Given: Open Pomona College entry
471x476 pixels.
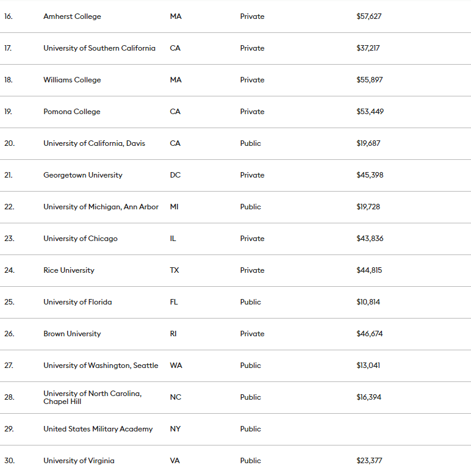Looking at the screenshot, I should (71, 112).
